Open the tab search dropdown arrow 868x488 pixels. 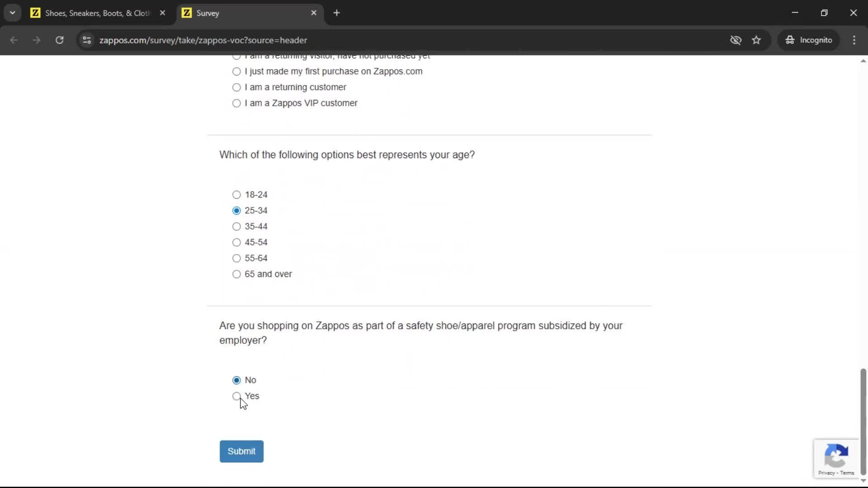pyautogui.click(x=13, y=13)
